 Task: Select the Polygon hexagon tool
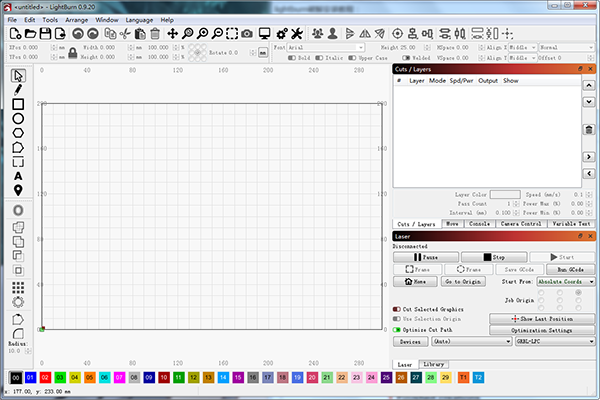(18, 133)
